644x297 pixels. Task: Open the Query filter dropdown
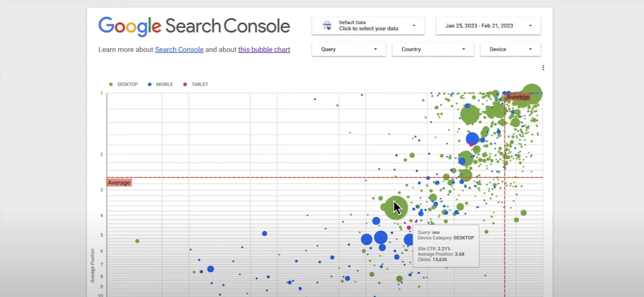click(348, 49)
